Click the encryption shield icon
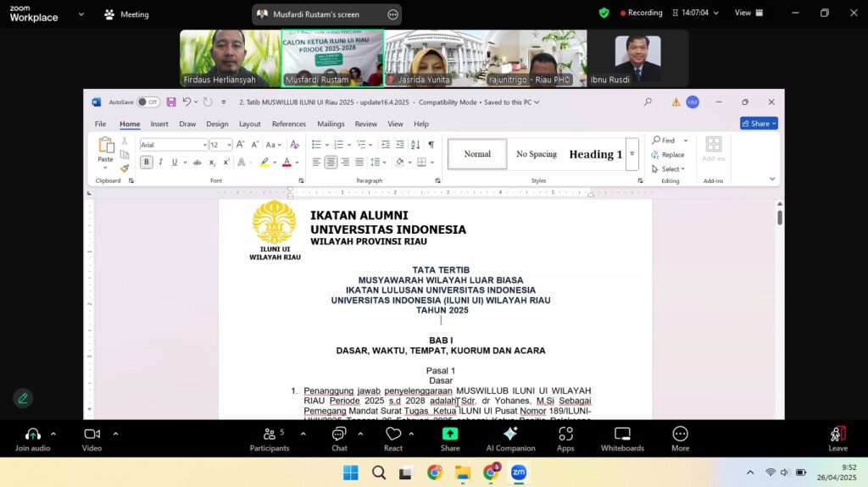The width and height of the screenshot is (868, 487). (x=604, y=13)
